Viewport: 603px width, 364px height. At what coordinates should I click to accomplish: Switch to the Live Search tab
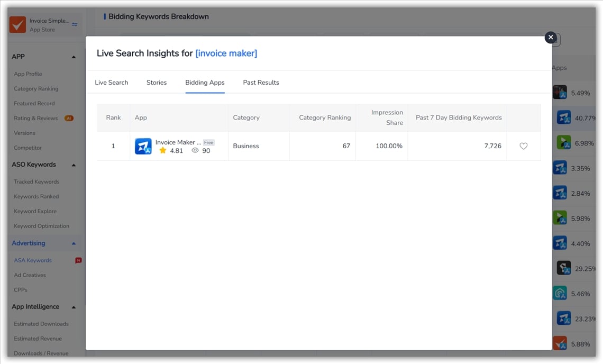click(111, 83)
